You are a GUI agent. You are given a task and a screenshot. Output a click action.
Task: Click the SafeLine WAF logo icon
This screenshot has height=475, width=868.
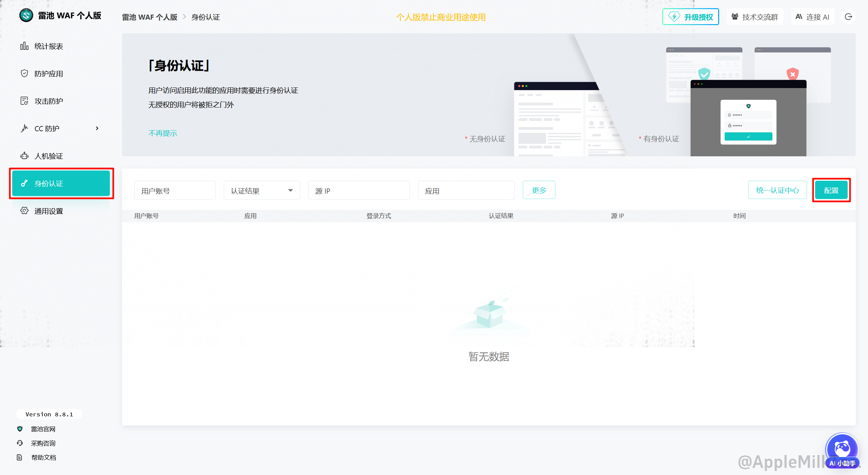tap(26, 16)
